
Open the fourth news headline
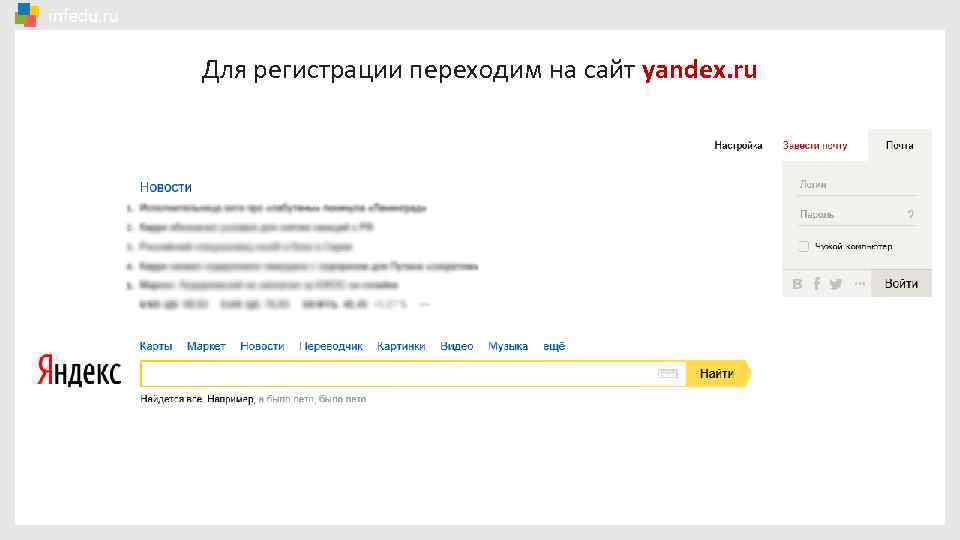pos(309,266)
